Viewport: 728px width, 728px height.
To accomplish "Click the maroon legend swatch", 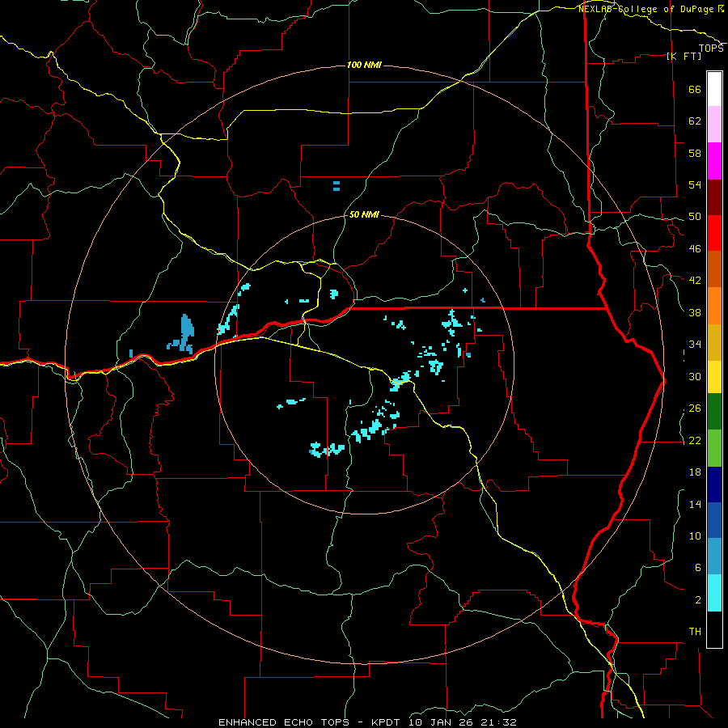I will click(x=714, y=197).
